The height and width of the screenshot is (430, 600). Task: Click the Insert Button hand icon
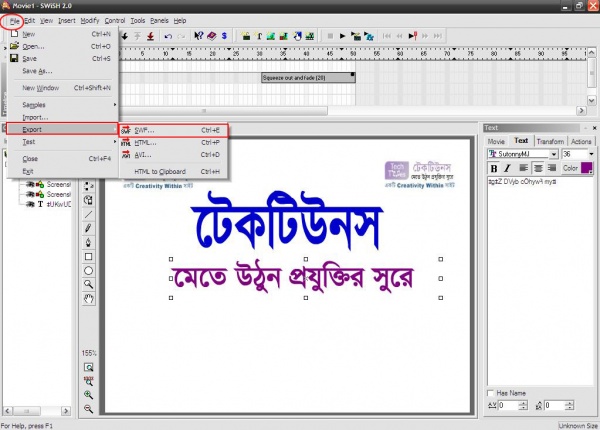pyautogui.click(x=297, y=36)
